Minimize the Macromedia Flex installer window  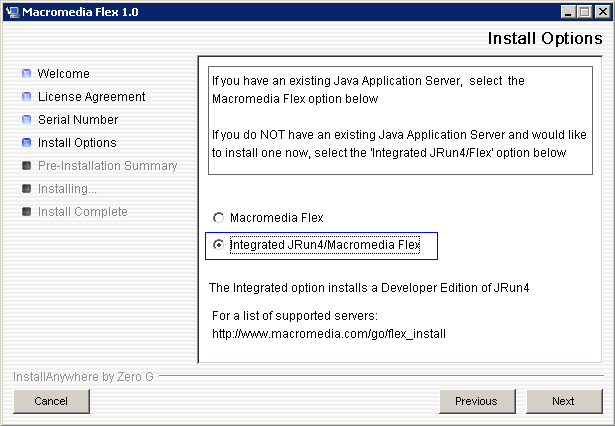tap(568, 12)
